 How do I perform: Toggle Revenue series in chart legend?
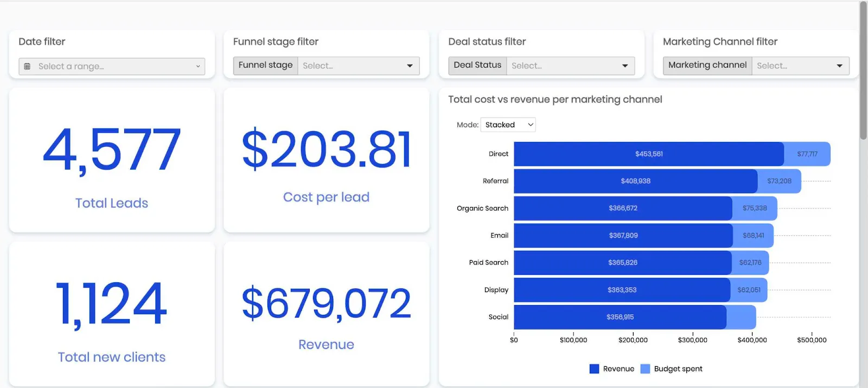pyautogui.click(x=612, y=369)
